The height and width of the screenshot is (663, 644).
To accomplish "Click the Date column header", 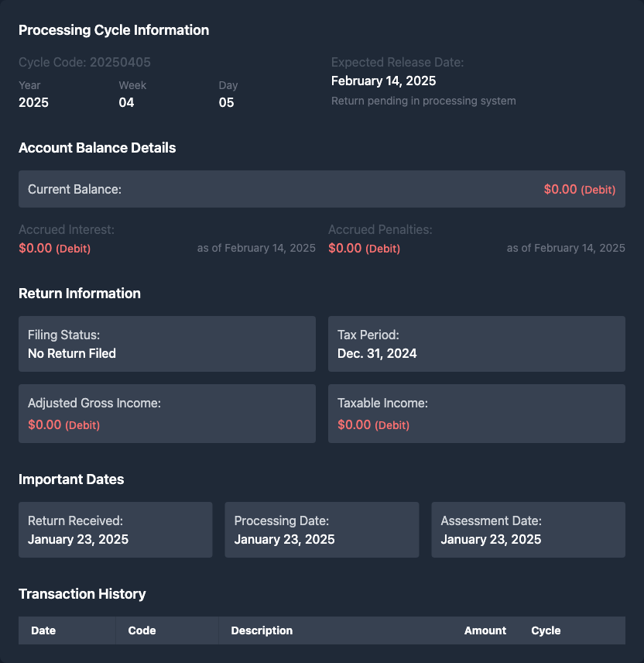I will pos(43,630).
